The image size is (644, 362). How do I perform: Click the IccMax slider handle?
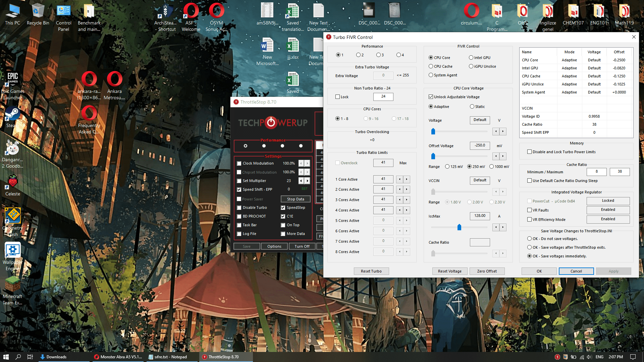(x=460, y=227)
